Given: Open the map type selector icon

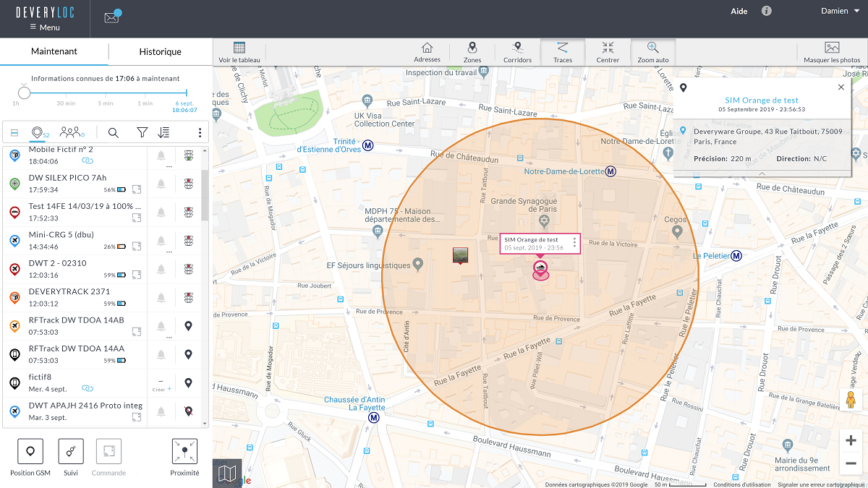Looking at the screenshot, I should (x=227, y=474).
